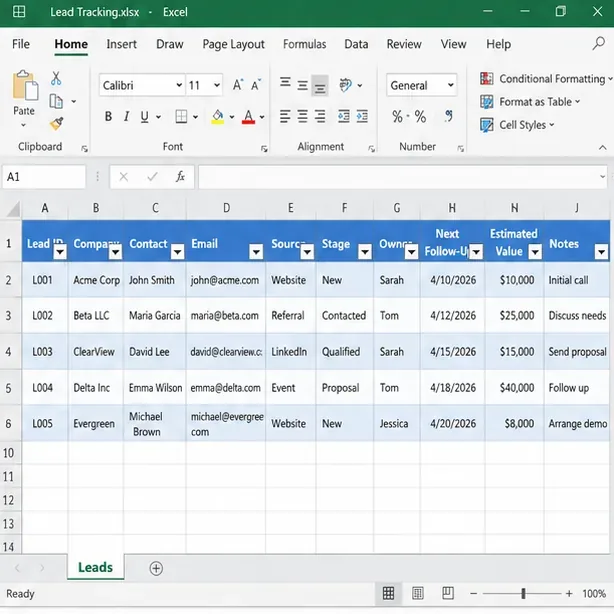The image size is (614, 614).
Task: Expand the formula bar chevron
Action: (x=602, y=177)
